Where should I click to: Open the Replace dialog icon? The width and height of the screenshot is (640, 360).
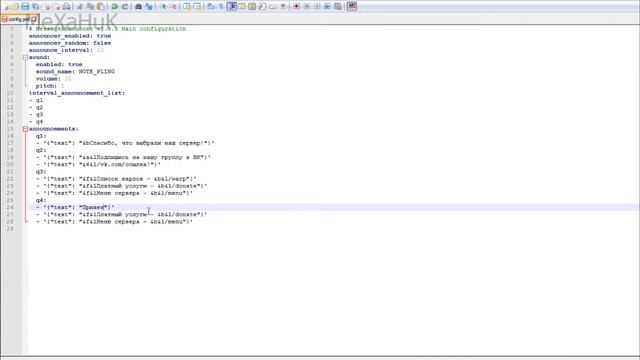[x=149, y=7]
